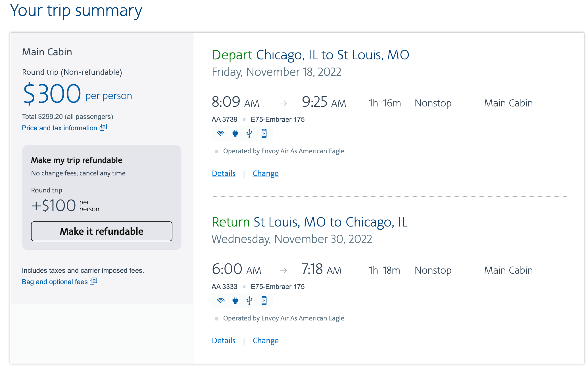
Task: Open the streaming entertainment icon on departing flight
Action: pyautogui.click(x=264, y=133)
